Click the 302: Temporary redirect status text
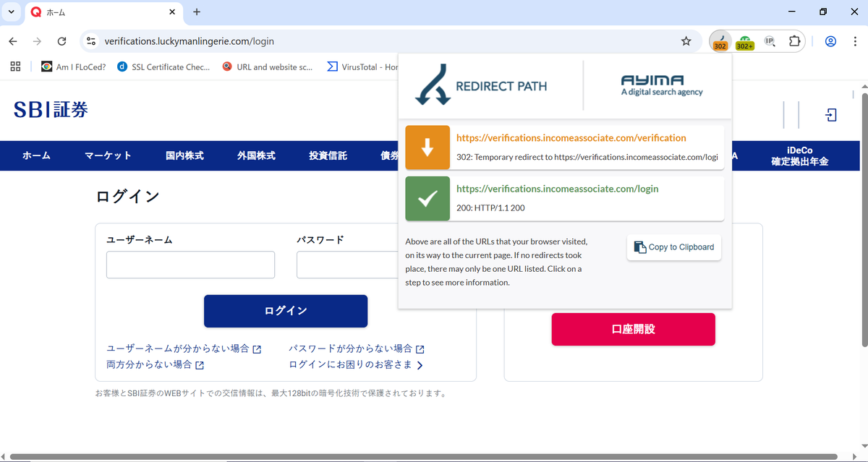This screenshot has width=868, height=462. click(x=587, y=157)
